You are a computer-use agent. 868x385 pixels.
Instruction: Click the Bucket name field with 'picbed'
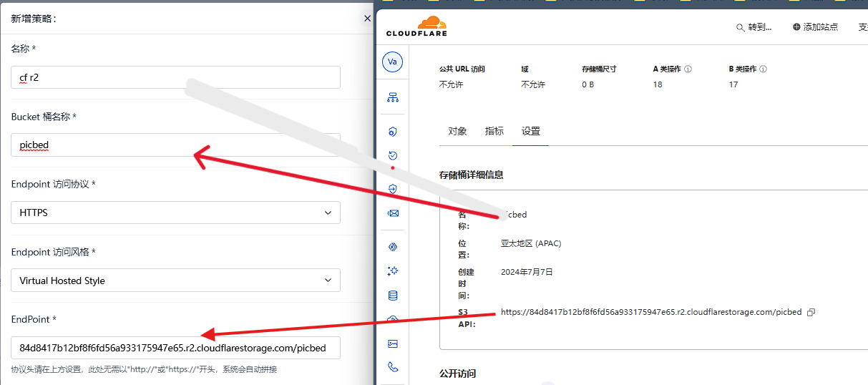175,145
